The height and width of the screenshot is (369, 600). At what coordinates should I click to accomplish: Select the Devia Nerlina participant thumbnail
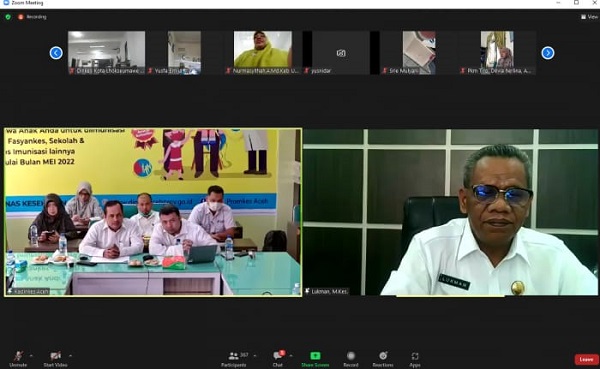point(497,52)
